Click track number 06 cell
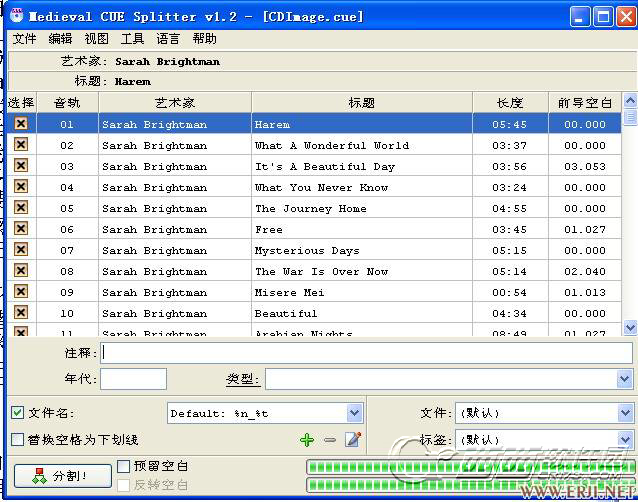This screenshot has width=638, height=502. [x=67, y=229]
